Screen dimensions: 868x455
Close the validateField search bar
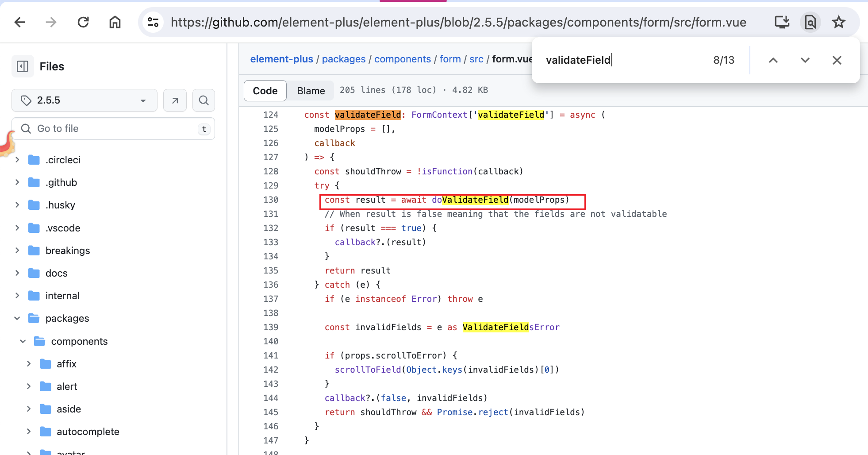coord(837,60)
